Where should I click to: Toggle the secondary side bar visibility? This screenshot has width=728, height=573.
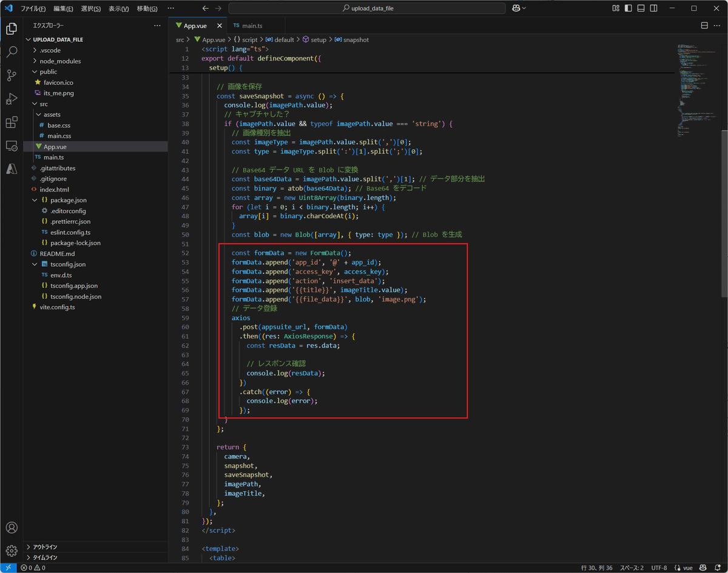tap(653, 7)
